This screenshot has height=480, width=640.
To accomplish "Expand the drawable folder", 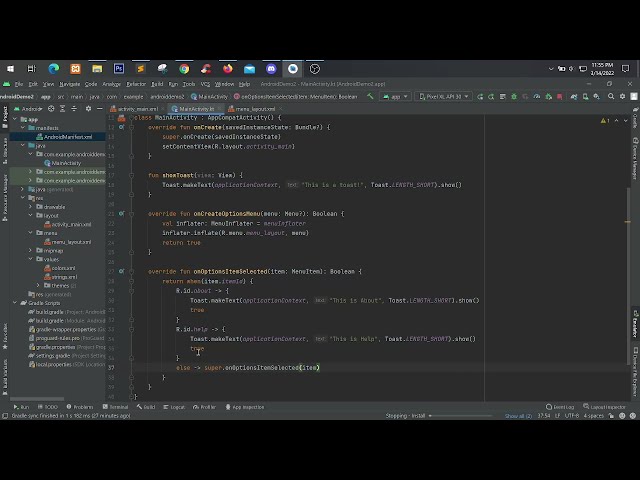I will [x=31, y=207].
